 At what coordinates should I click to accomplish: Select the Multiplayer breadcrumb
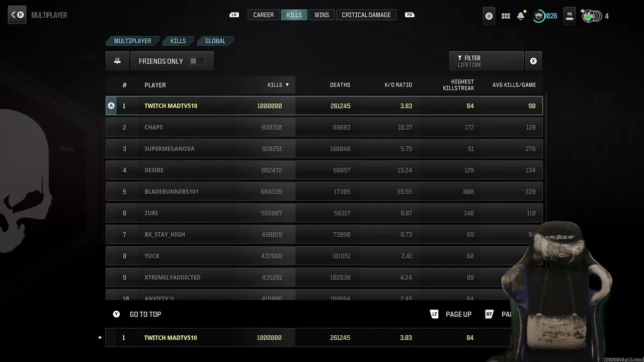click(x=132, y=41)
